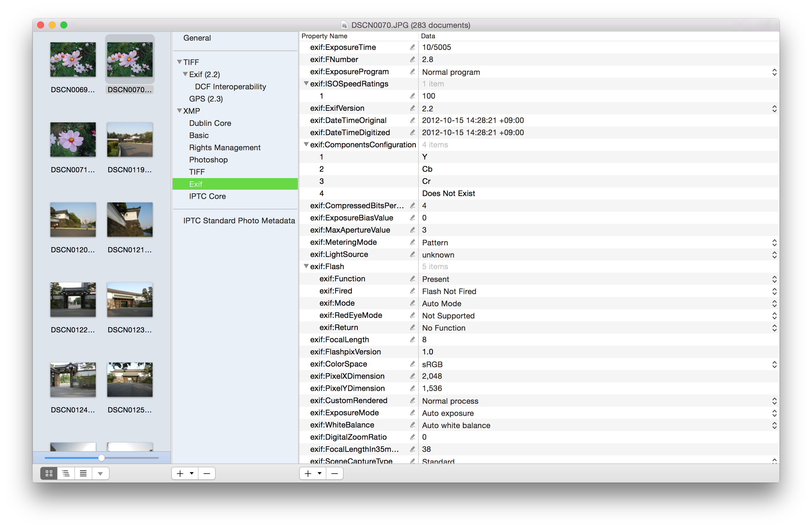Image resolution: width=812 pixels, height=529 pixels.
Task: Open the General section
Action: 197,38
